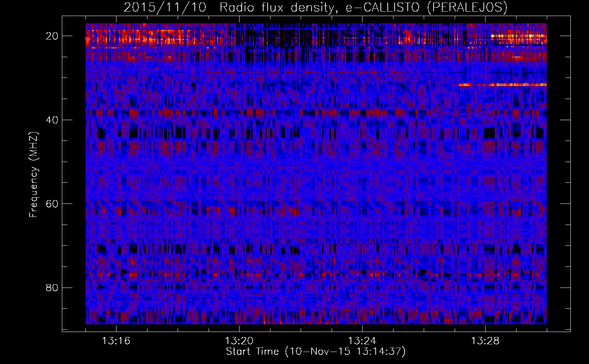The width and height of the screenshot is (589, 364).
Task: Click the 13:24 time tick label
Action: point(362,341)
